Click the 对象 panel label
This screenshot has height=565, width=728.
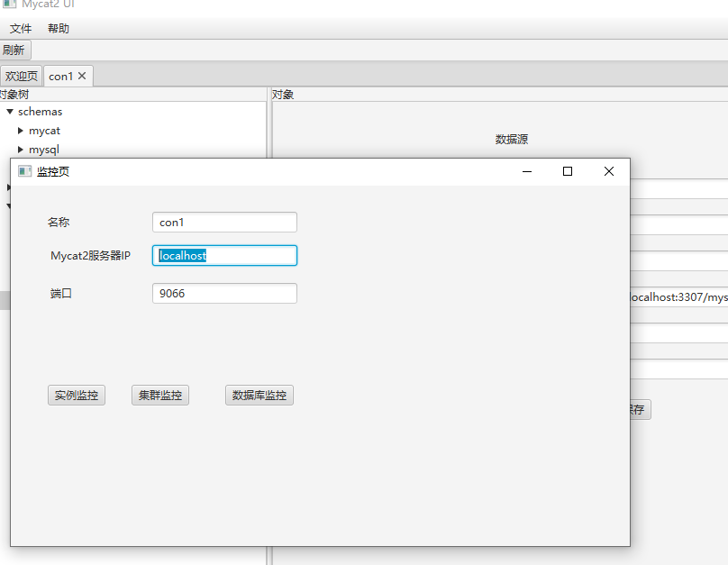[x=283, y=95]
